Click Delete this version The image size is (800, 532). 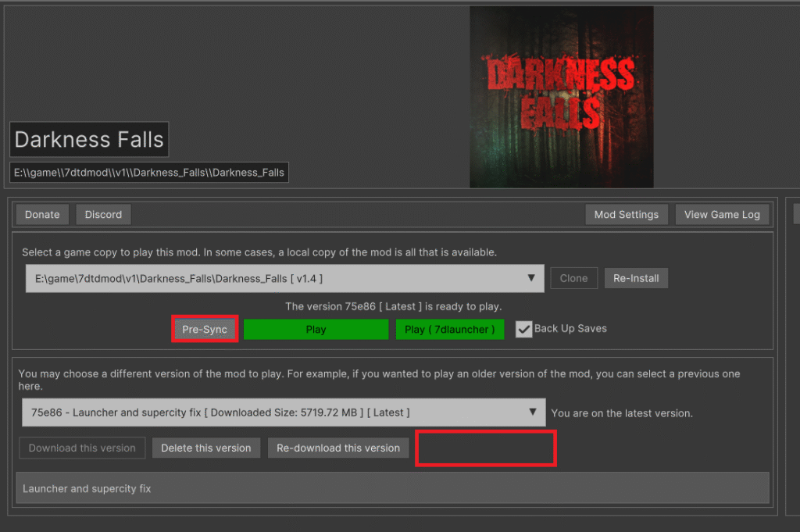click(x=206, y=448)
